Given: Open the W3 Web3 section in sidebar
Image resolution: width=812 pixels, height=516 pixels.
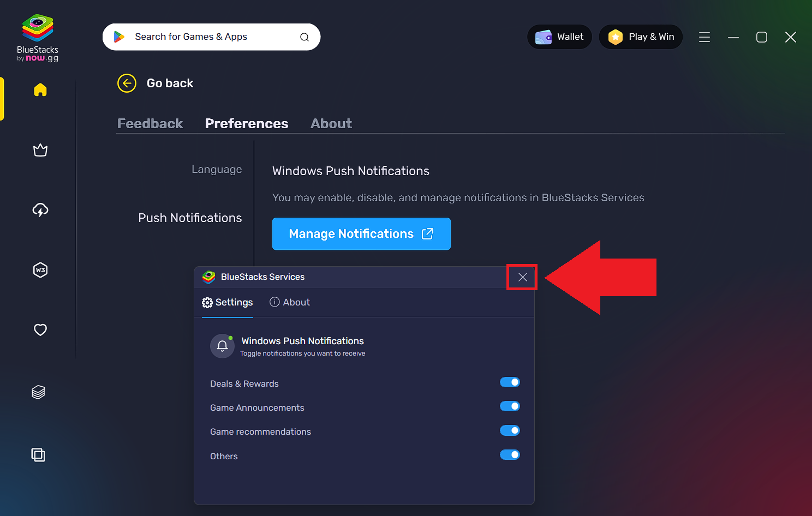Looking at the screenshot, I should pos(40,270).
